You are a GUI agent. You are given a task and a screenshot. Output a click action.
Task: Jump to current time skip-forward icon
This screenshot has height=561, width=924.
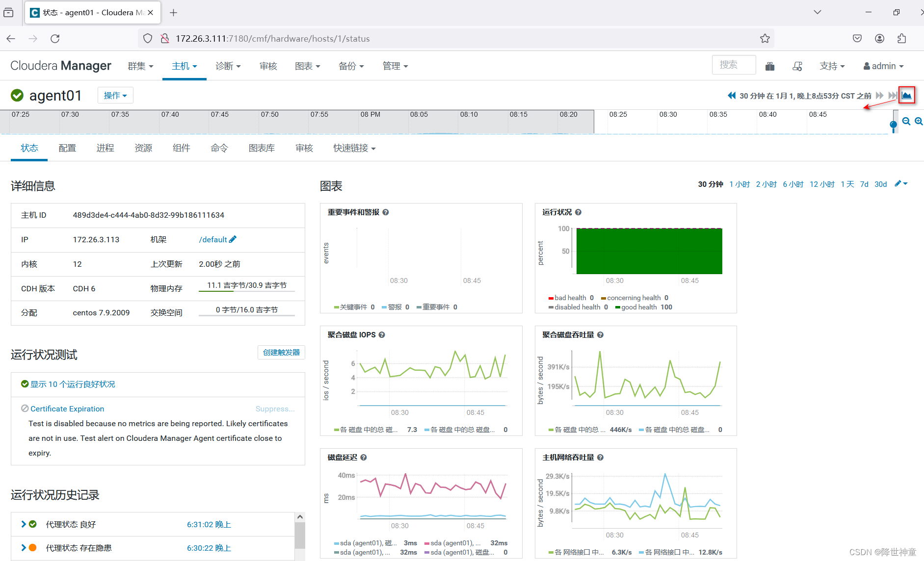pos(892,95)
